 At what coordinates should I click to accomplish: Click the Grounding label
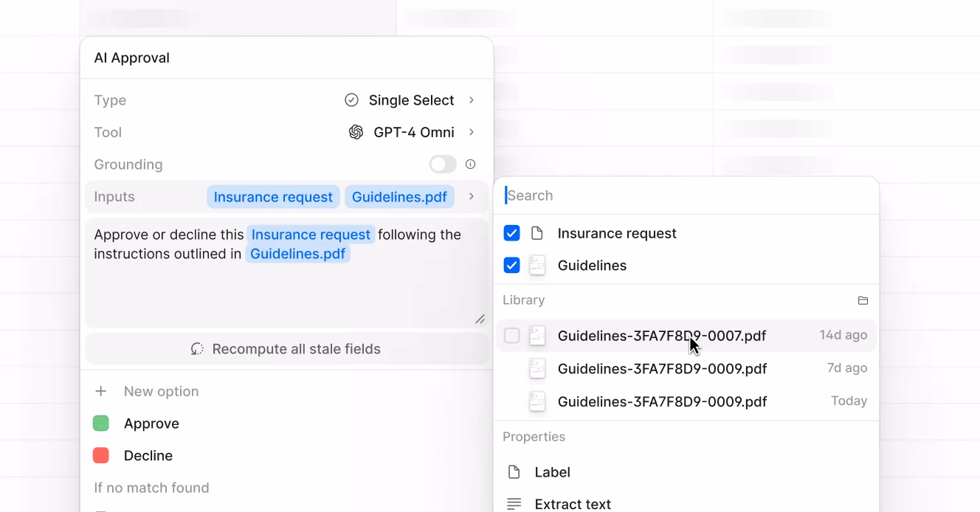(x=128, y=165)
